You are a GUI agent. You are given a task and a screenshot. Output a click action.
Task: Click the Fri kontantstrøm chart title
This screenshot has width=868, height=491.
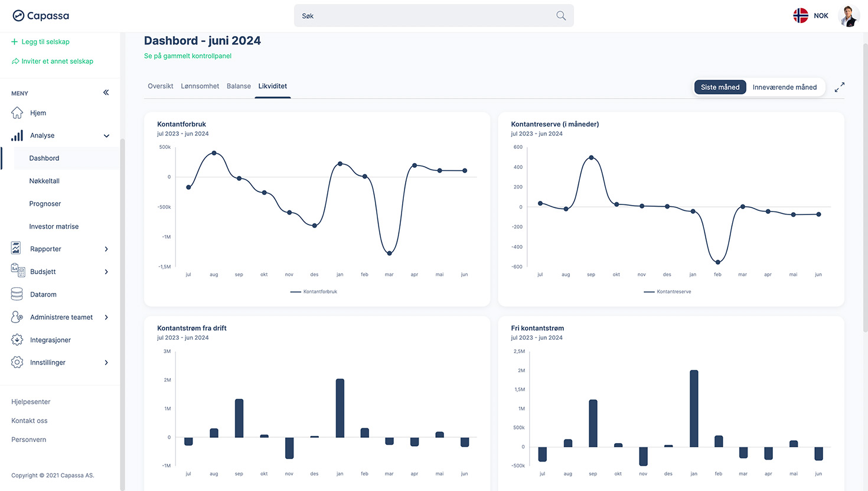point(537,328)
